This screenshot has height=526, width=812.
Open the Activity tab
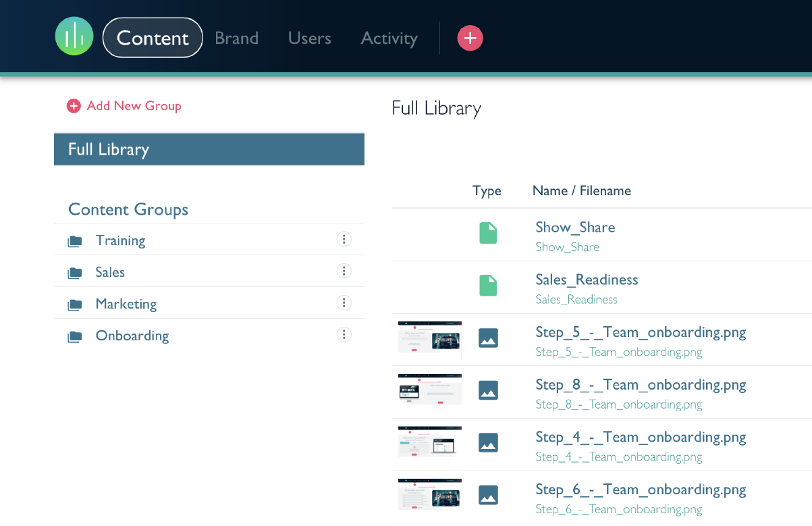389,38
